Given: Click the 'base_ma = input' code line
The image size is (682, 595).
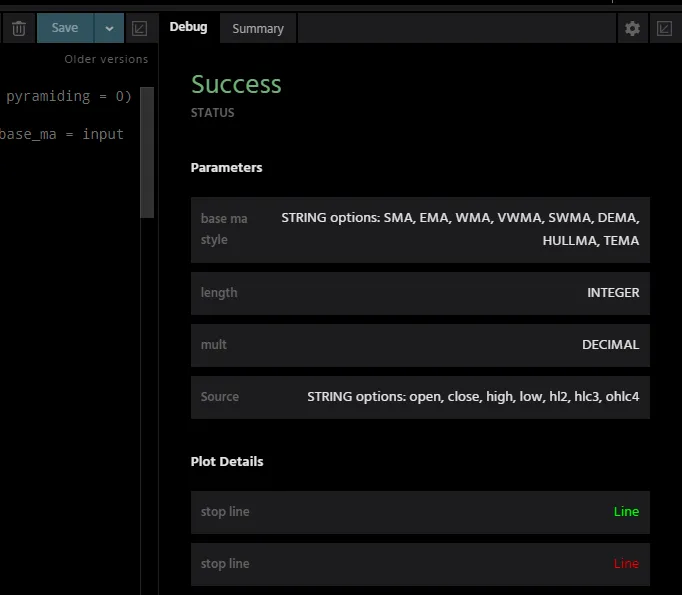Looking at the screenshot, I should pyautogui.click(x=62, y=134).
